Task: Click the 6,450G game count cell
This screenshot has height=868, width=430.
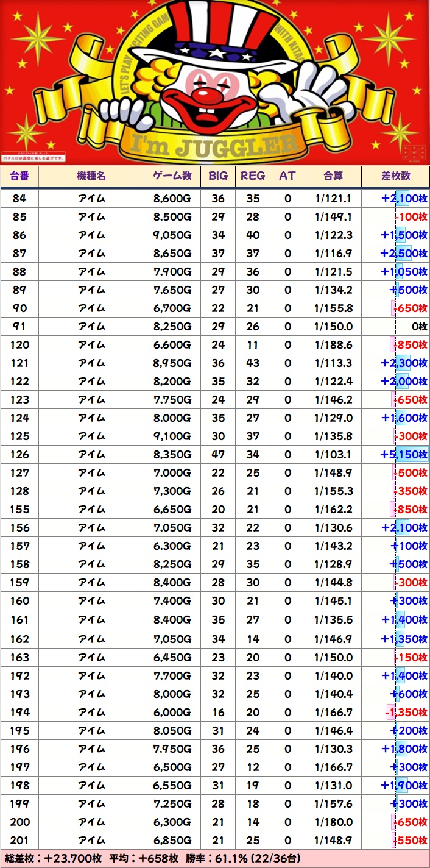Action: click(172, 657)
